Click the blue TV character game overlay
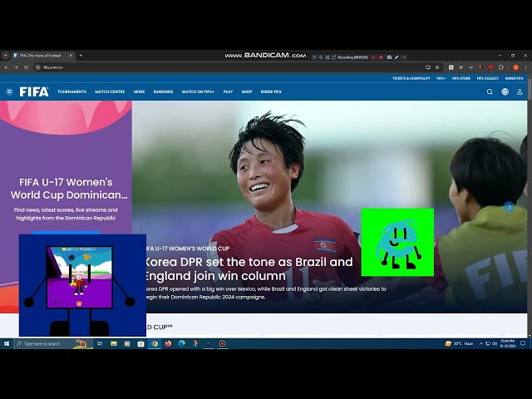 82,285
